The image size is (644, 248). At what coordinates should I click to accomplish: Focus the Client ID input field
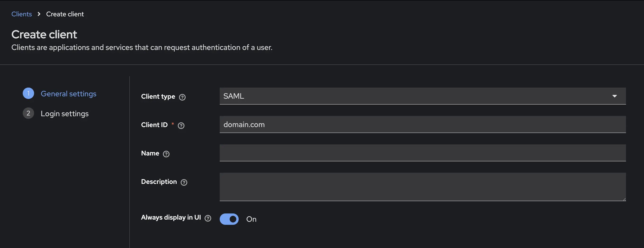coord(422,124)
